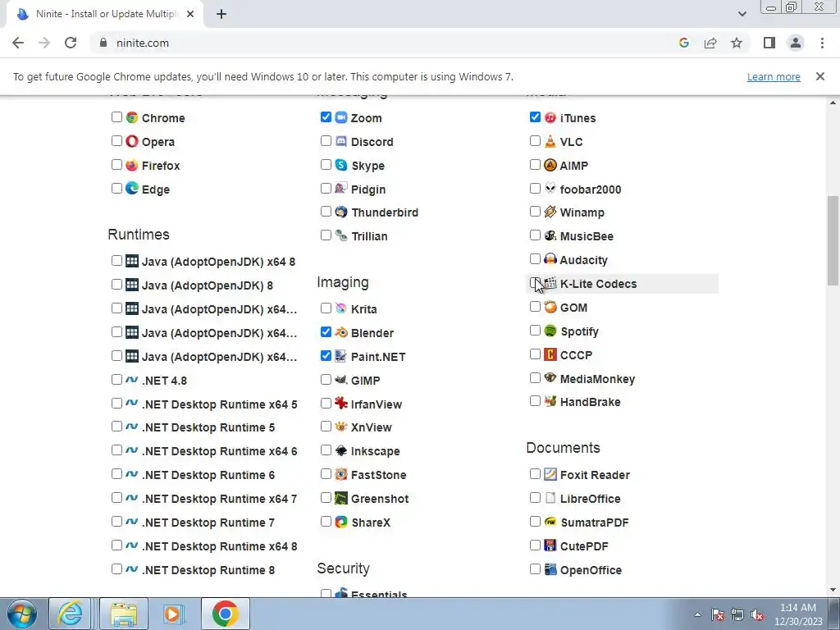
Task: Uncheck the Paint.NET checkbox
Action: pyautogui.click(x=326, y=356)
